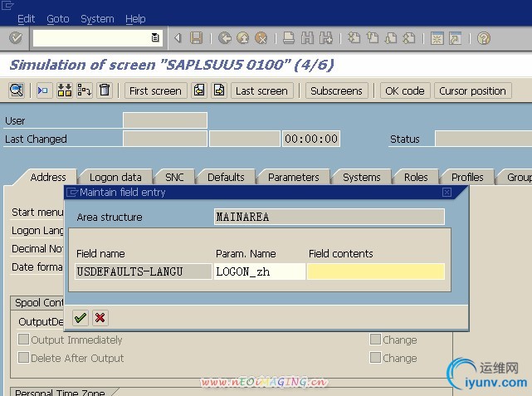Click the First Page icon
The height and width of the screenshot is (396, 532).
[x=354, y=38]
